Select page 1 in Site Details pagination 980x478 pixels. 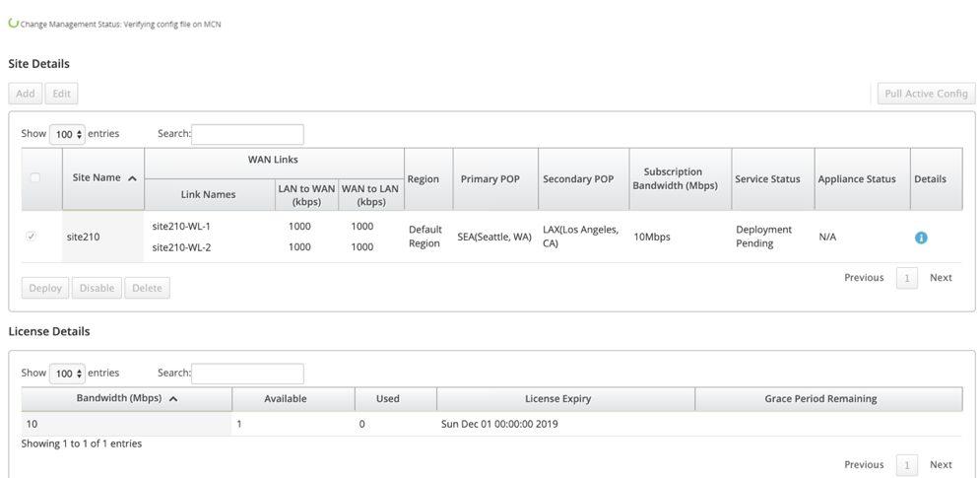907,278
